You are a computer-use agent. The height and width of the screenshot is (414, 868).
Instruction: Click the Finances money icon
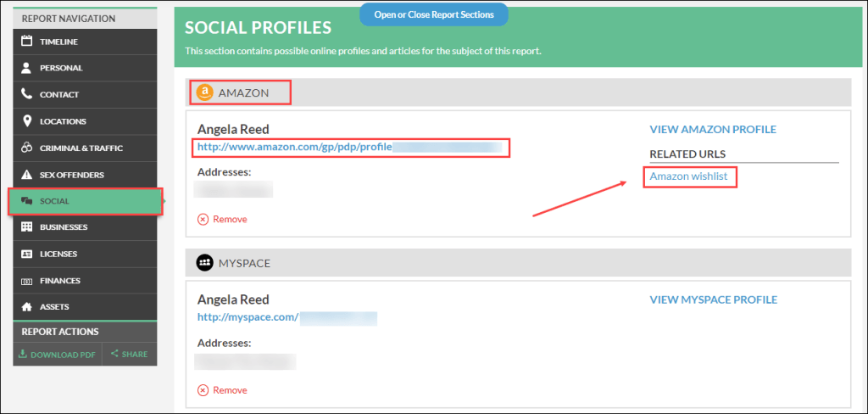pyautogui.click(x=26, y=281)
